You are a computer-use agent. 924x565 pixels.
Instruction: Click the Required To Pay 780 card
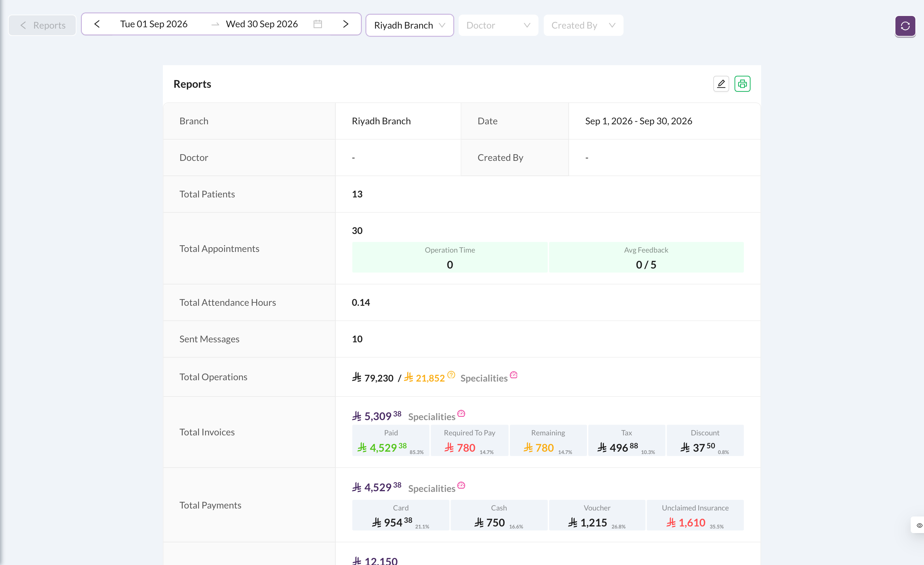point(470,440)
